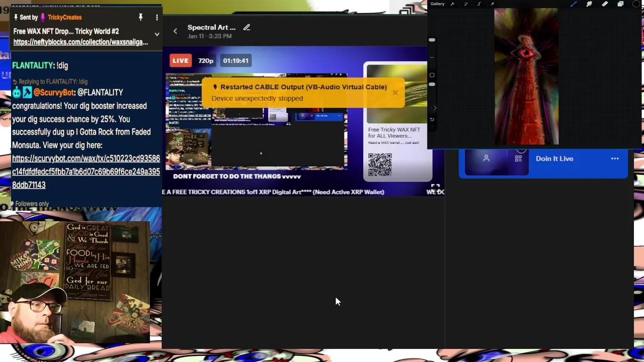Collapse pinned message with chevron
This screenshot has height=362, width=644.
coord(156,35)
